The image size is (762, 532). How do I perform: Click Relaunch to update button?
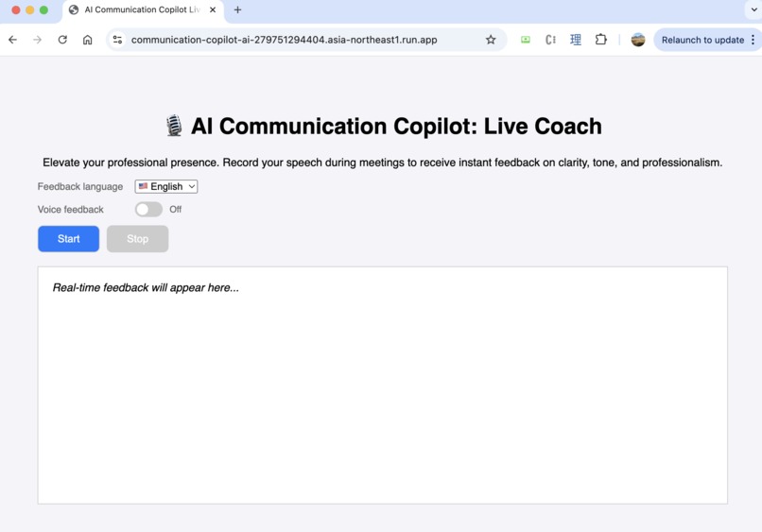(x=702, y=40)
